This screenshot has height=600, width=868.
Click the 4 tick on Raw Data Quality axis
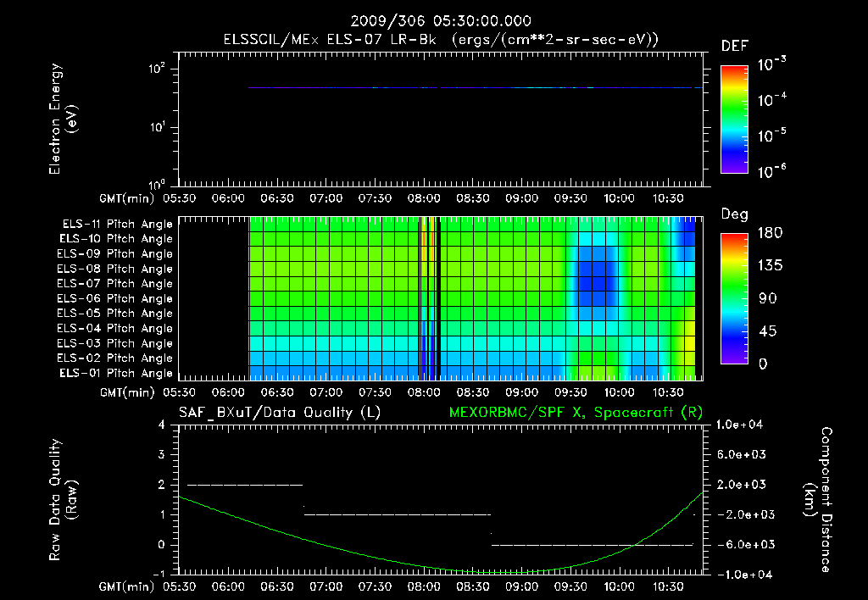tap(162, 425)
